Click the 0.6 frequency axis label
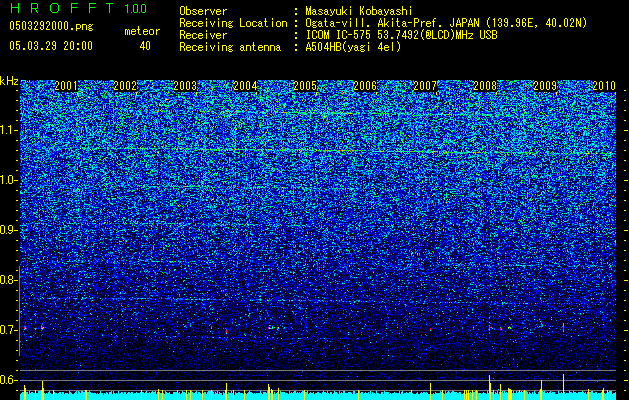 [9, 380]
